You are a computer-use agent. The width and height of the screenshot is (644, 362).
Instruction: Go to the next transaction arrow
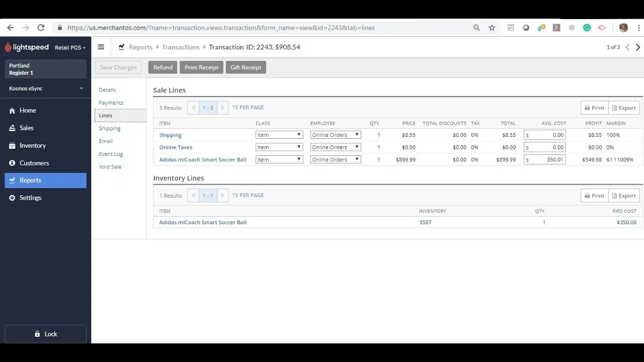pyautogui.click(x=638, y=47)
